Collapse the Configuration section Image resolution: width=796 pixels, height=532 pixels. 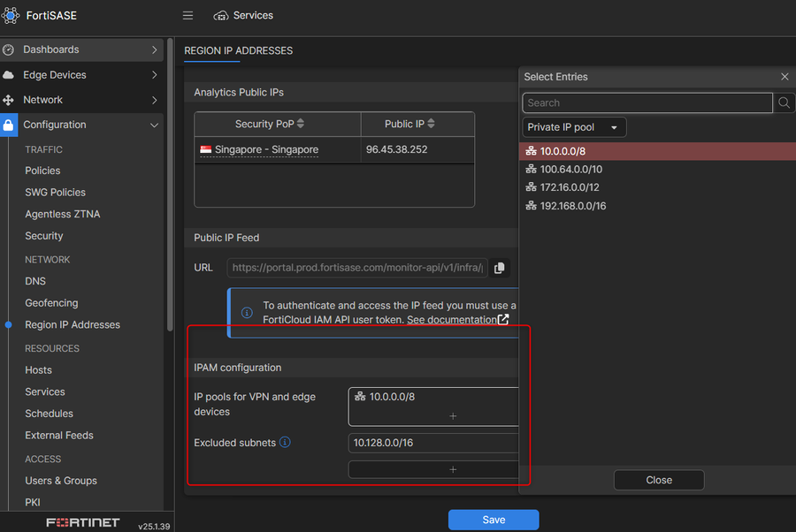(154, 125)
